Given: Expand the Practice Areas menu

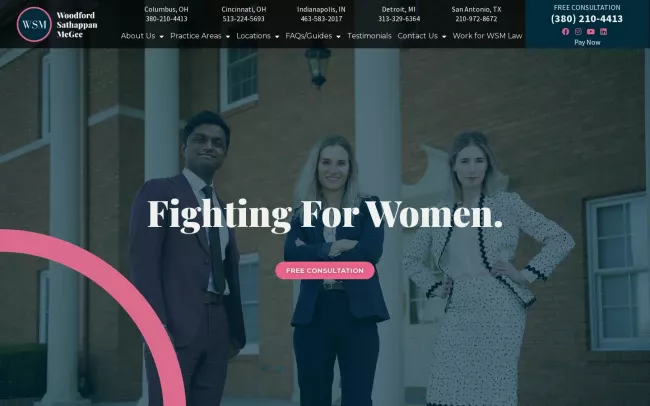Looking at the screenshot, I should [x=200, y=36].
